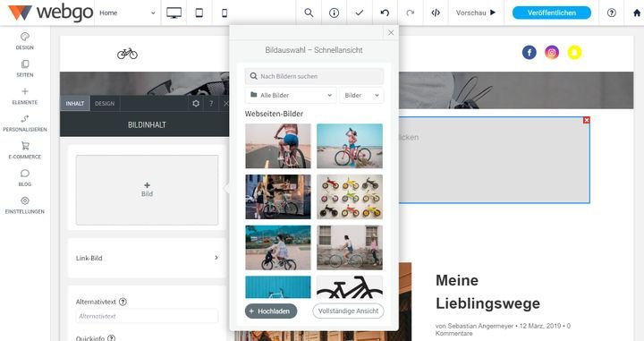644x341 pixels.
Task: Close the Bildauswahl popup
Action: (x=391, y=32)
